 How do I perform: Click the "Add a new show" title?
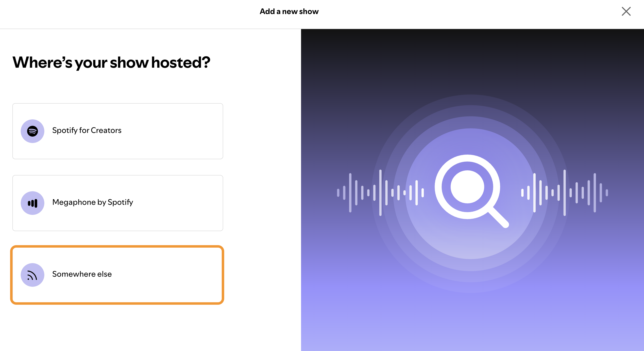coord(289,12)
